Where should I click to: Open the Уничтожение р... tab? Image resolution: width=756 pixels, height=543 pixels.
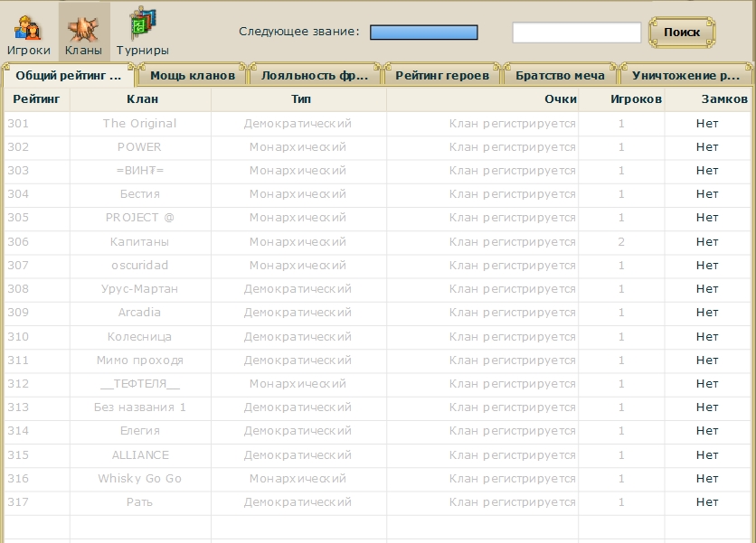(686, 76)
